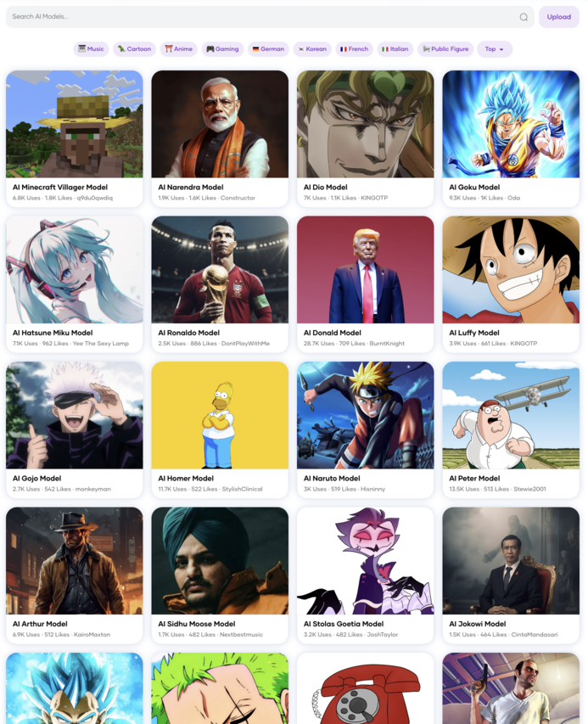
Task: Click the Upload button
Action: tap(559, 17)
